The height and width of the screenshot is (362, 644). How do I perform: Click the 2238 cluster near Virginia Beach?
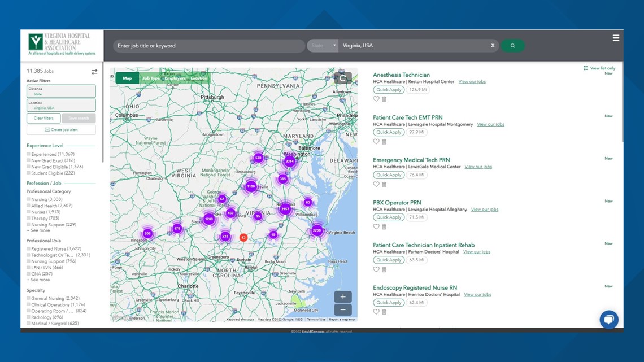click(317, 230)
